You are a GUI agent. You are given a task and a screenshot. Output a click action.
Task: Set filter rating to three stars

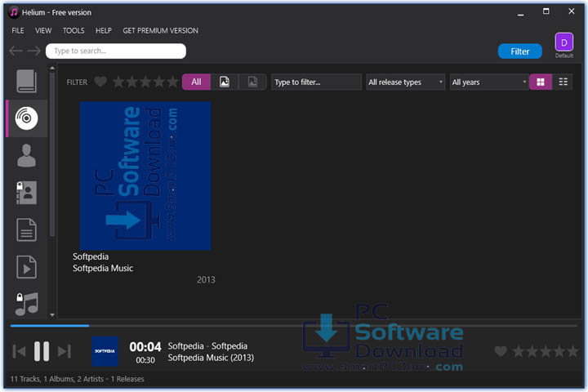(x=145, y=82)
